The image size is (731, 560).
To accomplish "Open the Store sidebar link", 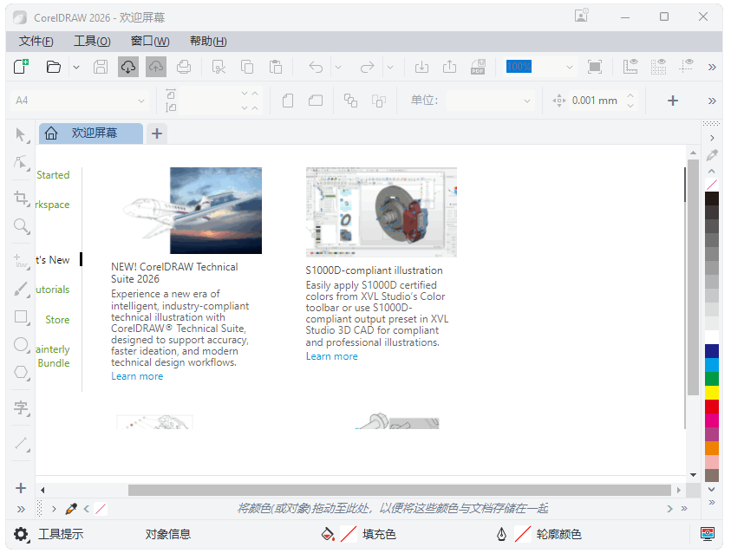I will point(57,320).
